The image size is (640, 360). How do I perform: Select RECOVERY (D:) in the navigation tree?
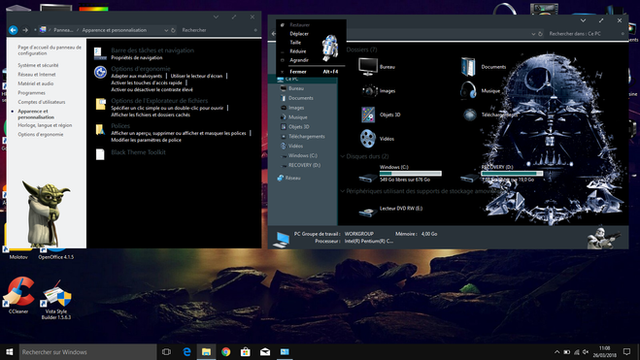click(304, 165)
